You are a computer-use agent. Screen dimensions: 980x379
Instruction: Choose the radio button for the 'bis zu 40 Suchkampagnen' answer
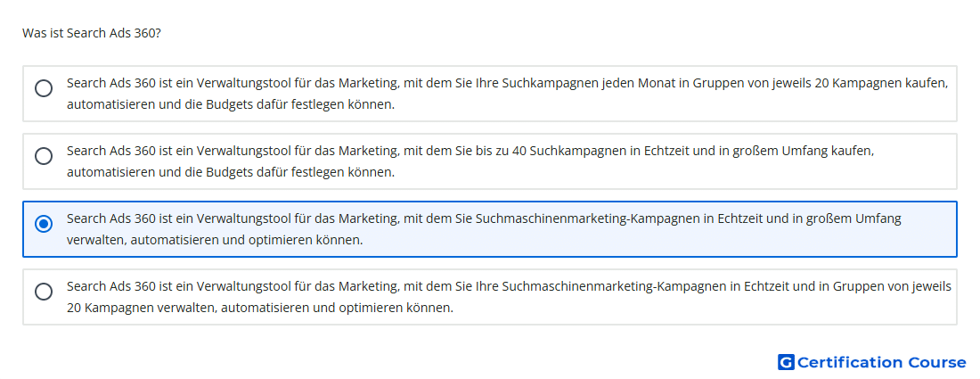[44, 156]
